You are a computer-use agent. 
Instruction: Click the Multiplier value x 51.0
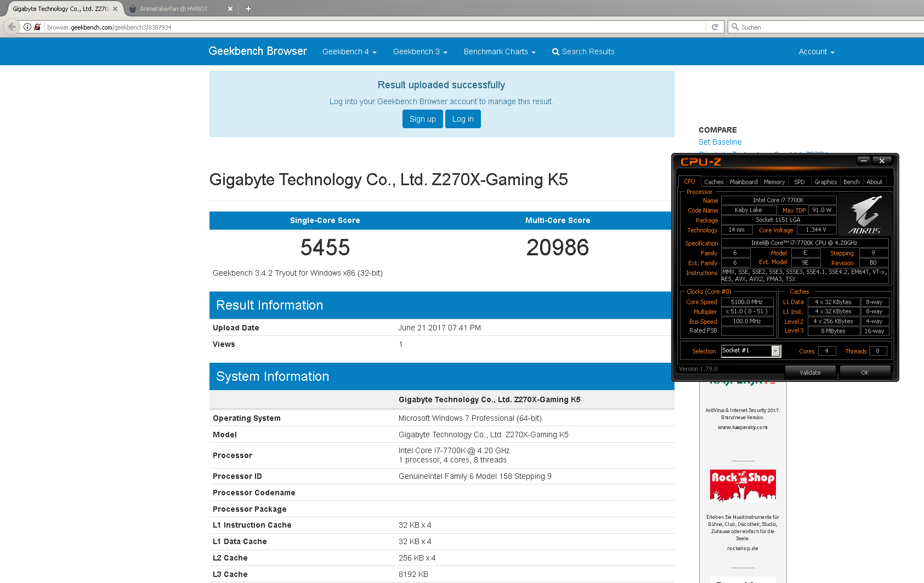tap(747, 311)
